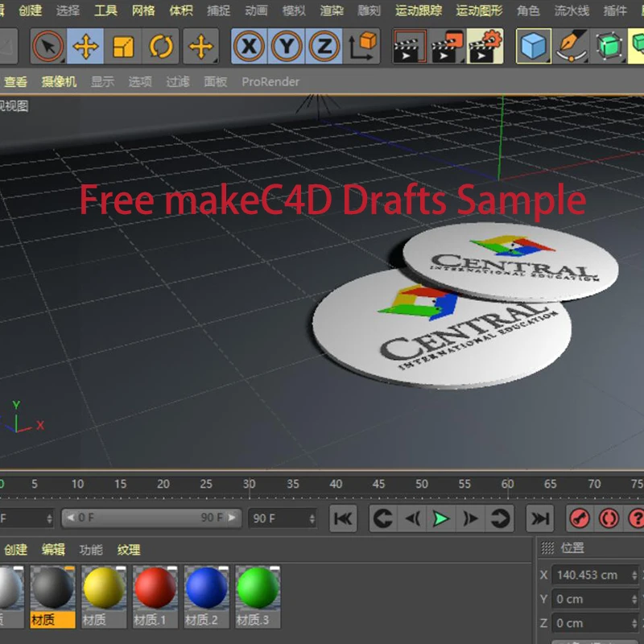Viewport: 644px width, 644px height.
Task: Click the green subdivision surface cube icon
Action: pyautogui.click(x=609, y=46)
